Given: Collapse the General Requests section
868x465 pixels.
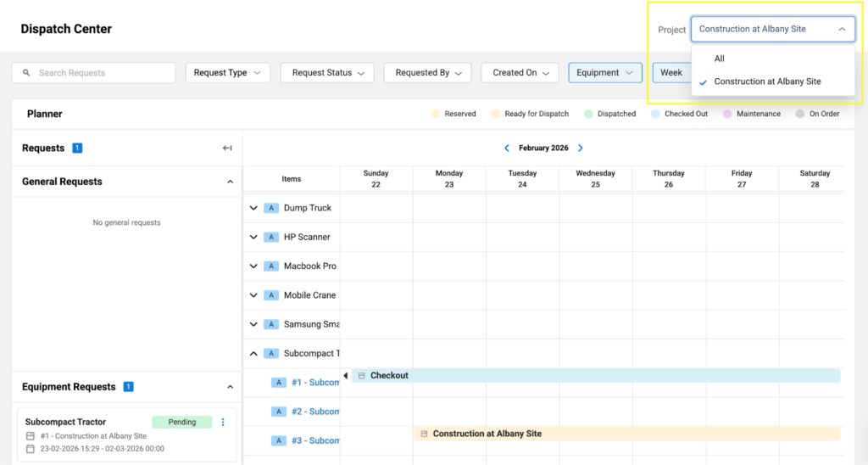Looking at the screenshot, I should click(230, 182).
